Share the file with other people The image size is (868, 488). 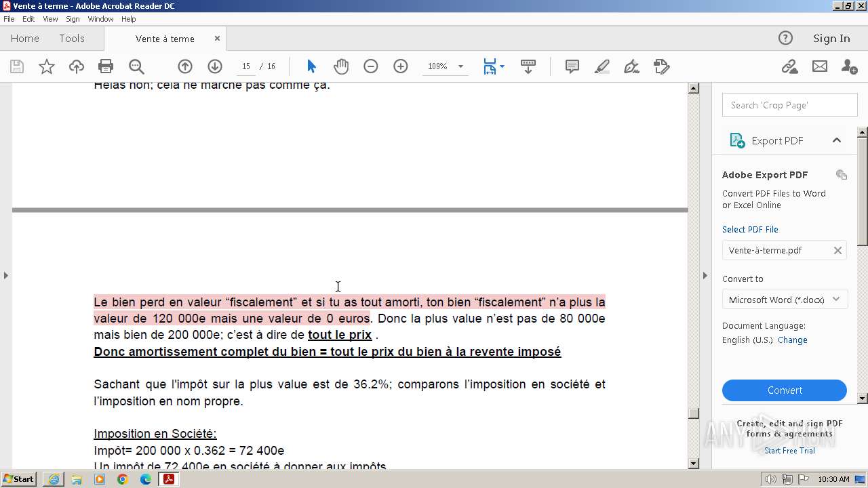tap(849, 66)
